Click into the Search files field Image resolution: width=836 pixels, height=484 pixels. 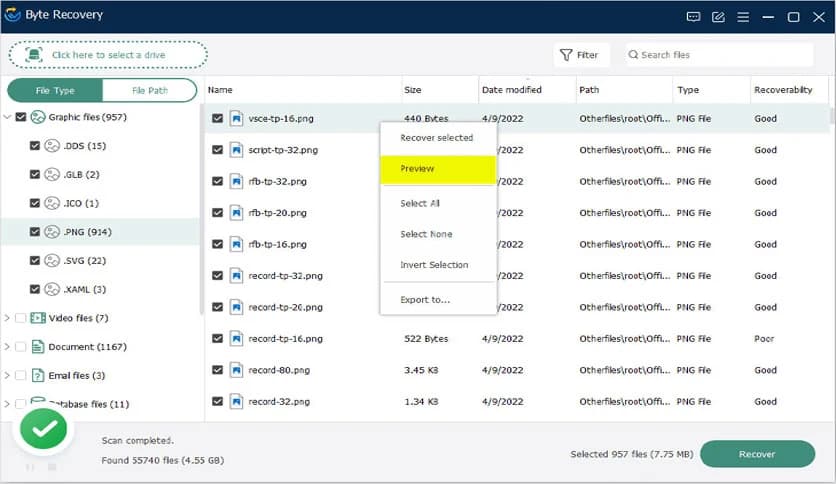pyautogui.click(x=719, y=55)
